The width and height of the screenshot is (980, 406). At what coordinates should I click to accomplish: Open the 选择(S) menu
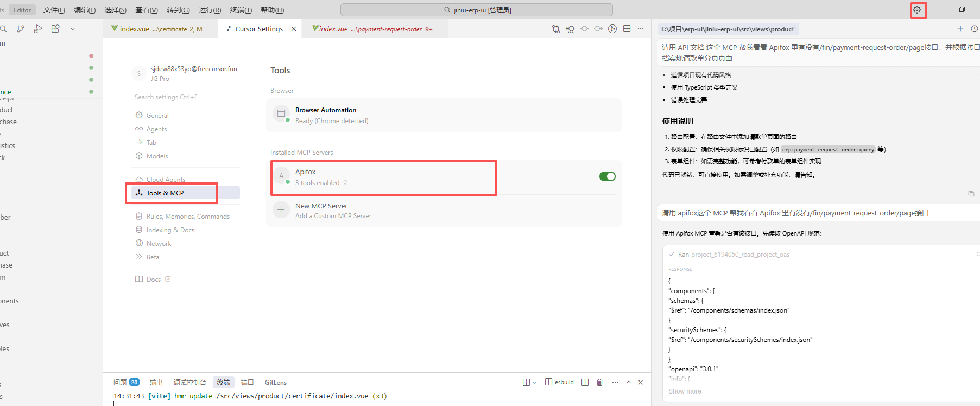pyautogui.click(x=116, y=10)
